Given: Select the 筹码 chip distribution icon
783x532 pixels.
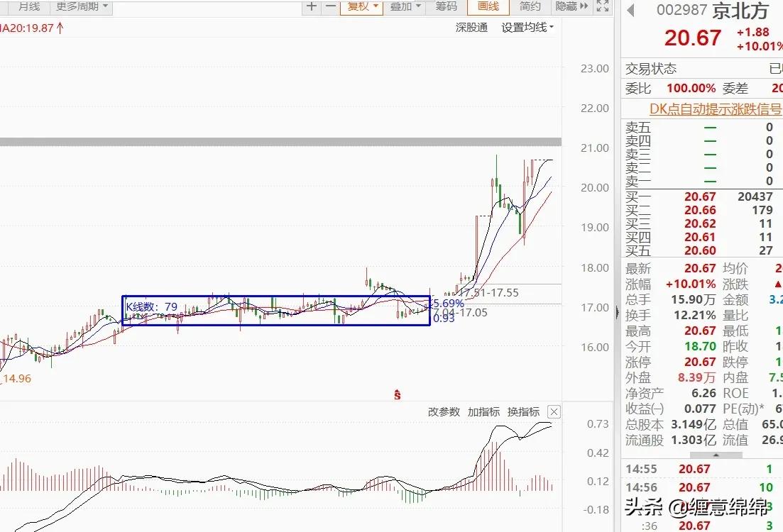Looking at the screenshot, I should tap(446, 8).
